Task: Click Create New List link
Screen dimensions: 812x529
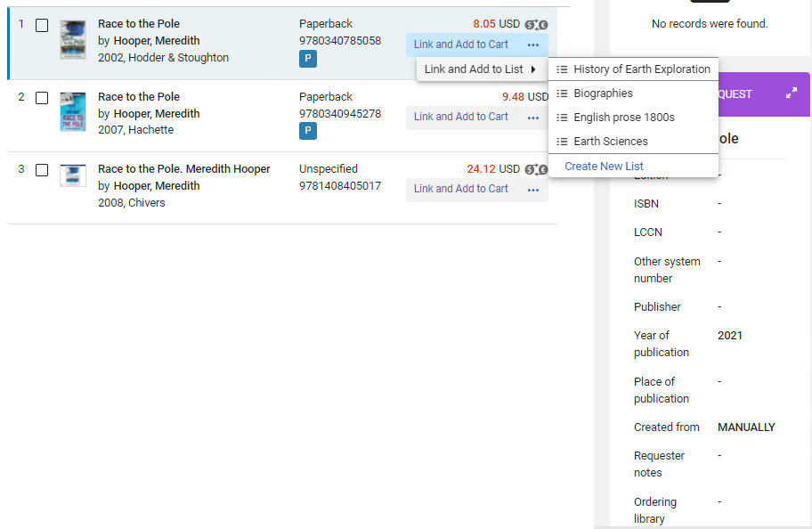Action: point(604,167)
